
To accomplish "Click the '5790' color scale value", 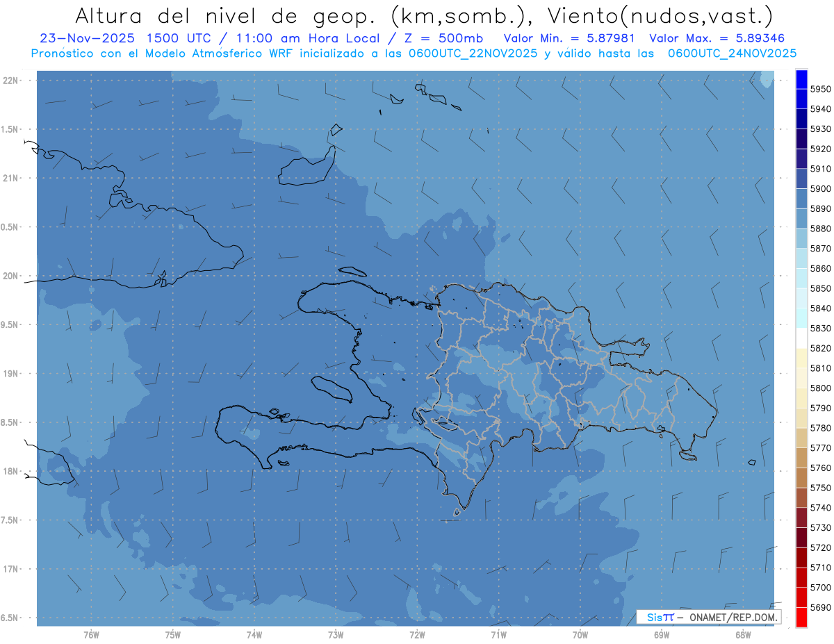I will 820,408.
